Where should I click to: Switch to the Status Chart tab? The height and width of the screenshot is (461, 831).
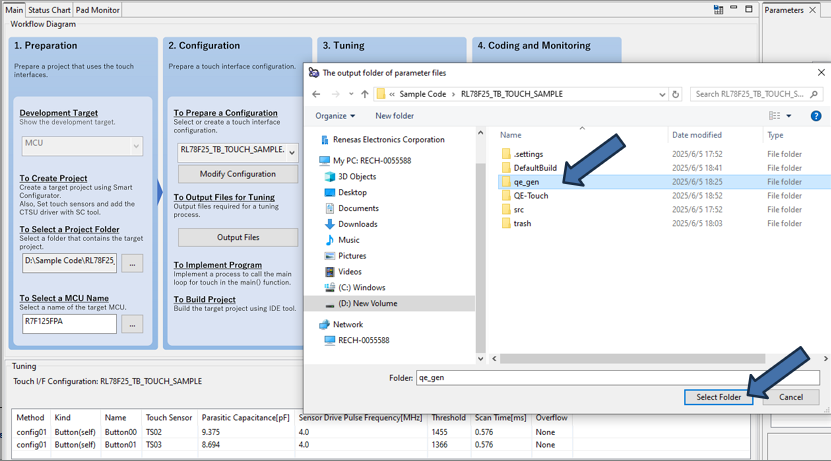pyautogui.click(x=49, y=10)
